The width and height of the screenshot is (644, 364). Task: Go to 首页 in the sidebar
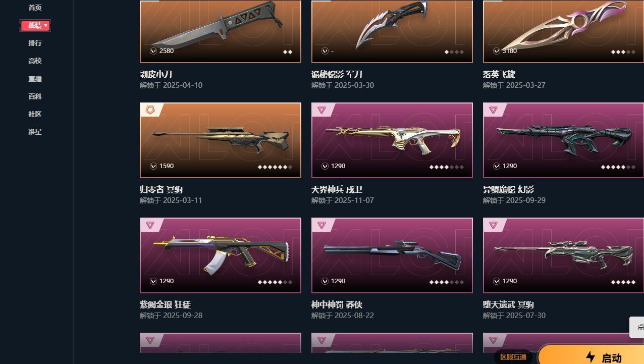point(35,8)
